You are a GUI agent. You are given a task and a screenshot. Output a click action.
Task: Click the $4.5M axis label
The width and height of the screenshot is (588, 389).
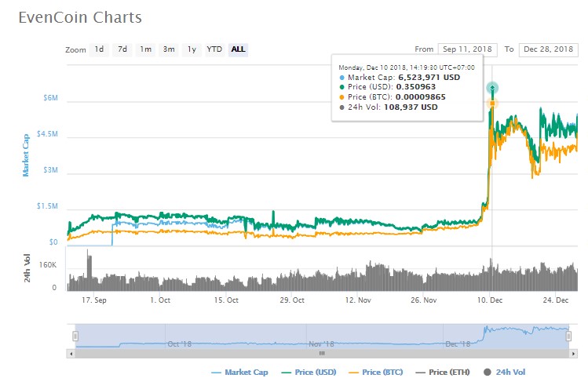tap(47, 134)
